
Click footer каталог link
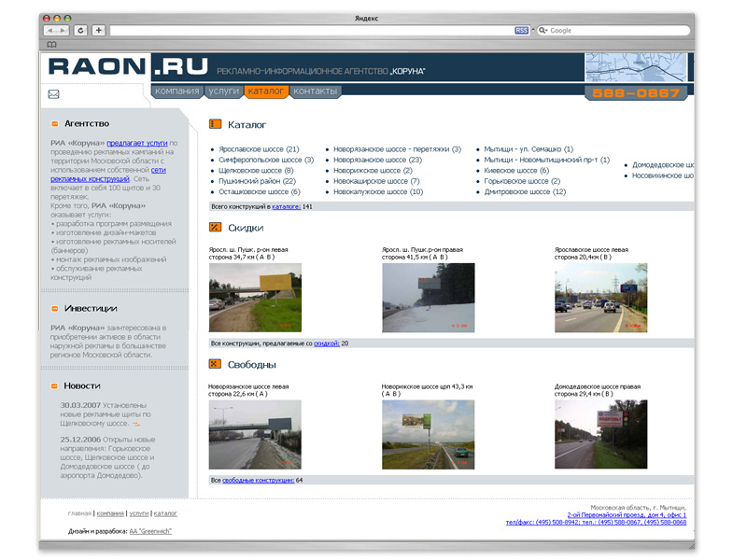(x=165, y=513)
